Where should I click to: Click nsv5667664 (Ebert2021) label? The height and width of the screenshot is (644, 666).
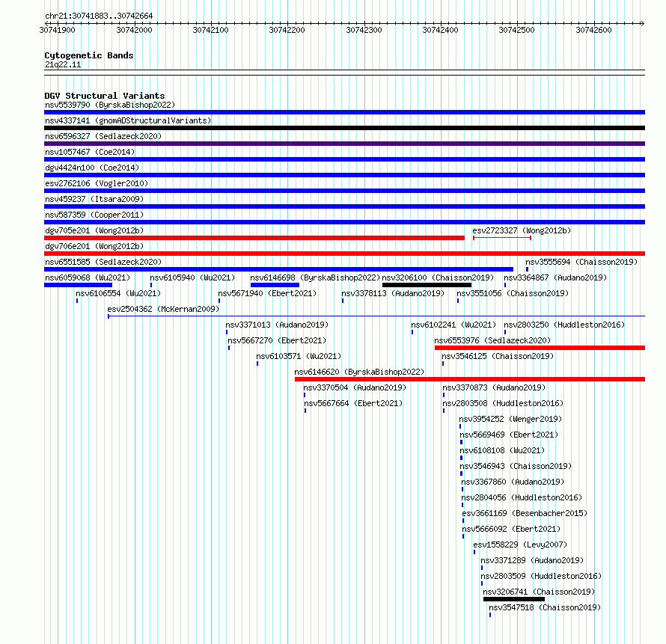tap(353, 403)
